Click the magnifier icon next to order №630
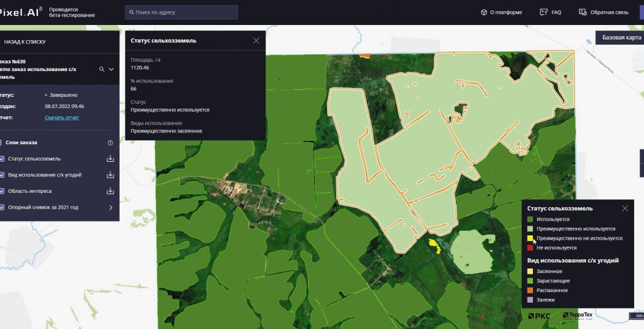This screenshot has width=644, height=329. (x=102, y=69)
